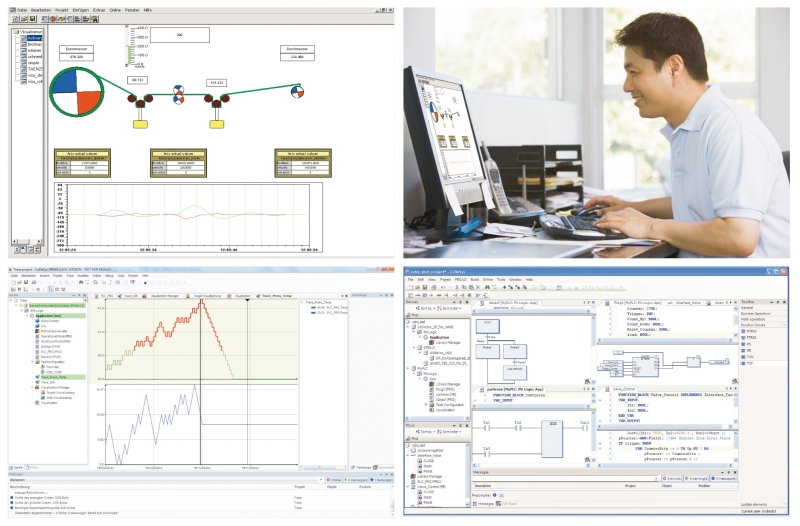The image size is (800, 526).
Task: Click the binoculars find icon in the Trace project toolbar
Action: pyautogui.click(x=81, y=282)
